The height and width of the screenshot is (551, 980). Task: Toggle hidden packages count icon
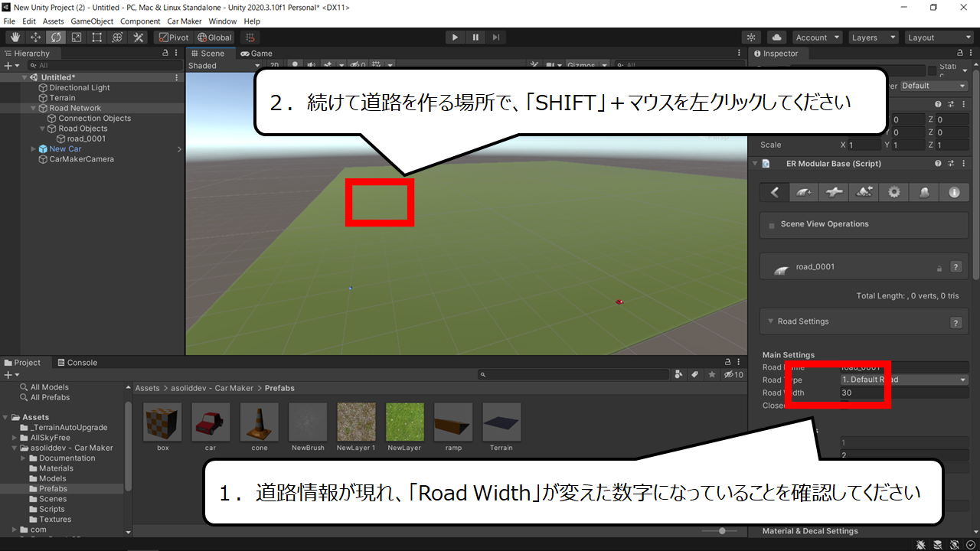[733, 374]
